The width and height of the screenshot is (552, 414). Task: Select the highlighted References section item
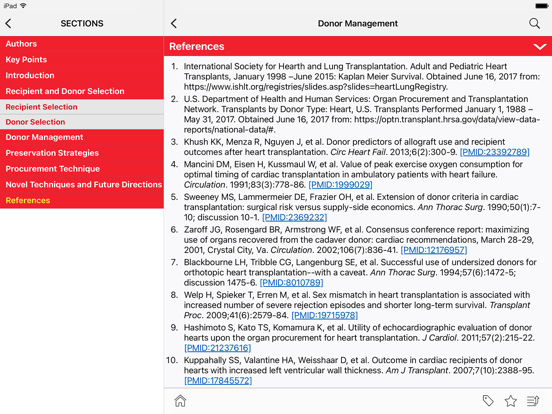click(x=82, y=201)
